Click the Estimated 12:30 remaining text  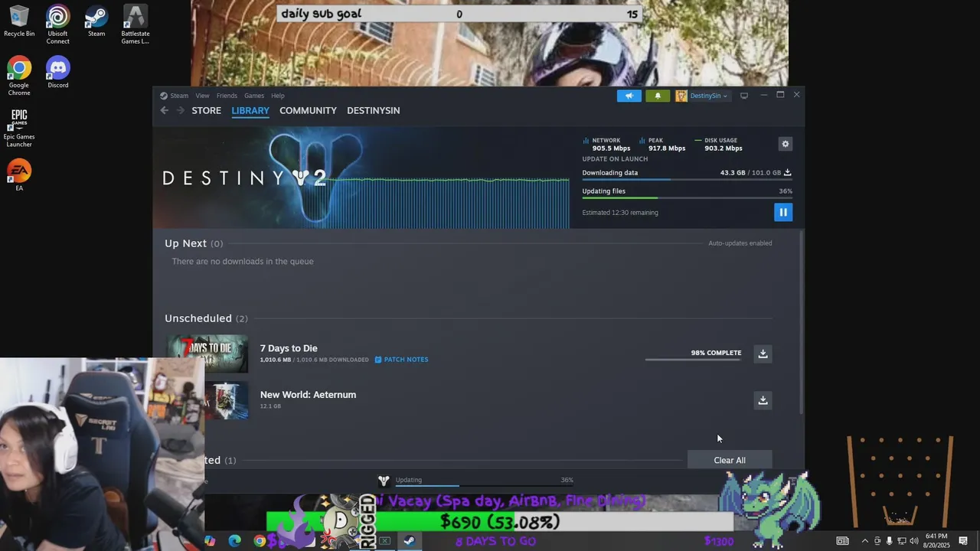(x=620, y=213)
